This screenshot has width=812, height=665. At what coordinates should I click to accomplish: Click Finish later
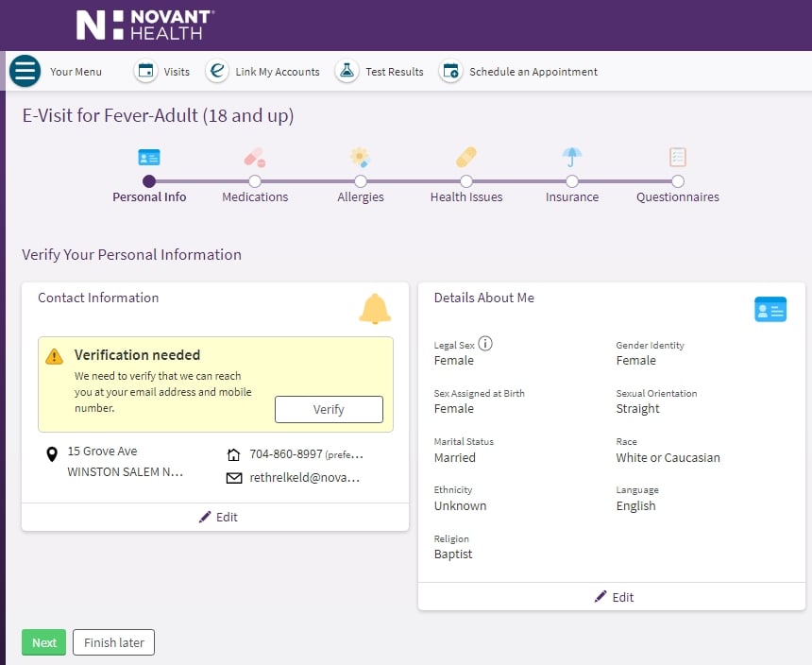pos(113,642)
